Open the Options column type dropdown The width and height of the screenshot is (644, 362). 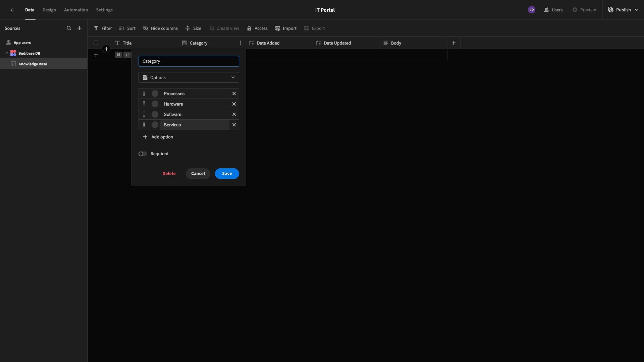(189, 77)
